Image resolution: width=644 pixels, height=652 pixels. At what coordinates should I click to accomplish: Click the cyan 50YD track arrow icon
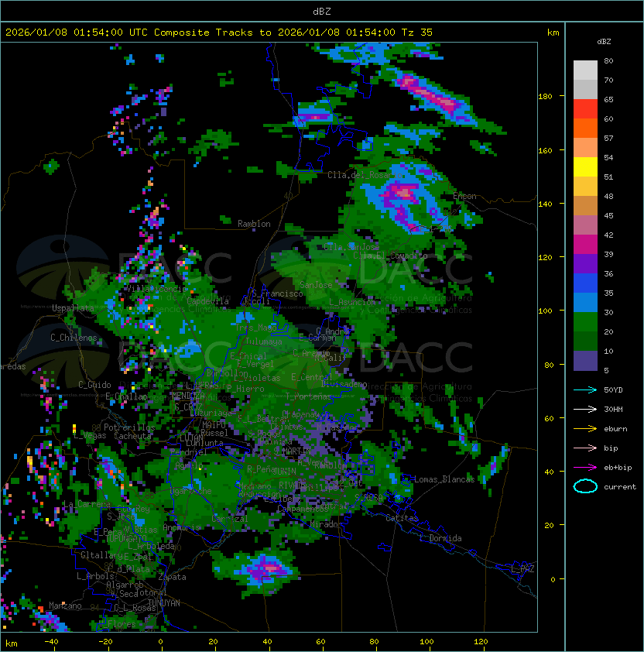585,390
